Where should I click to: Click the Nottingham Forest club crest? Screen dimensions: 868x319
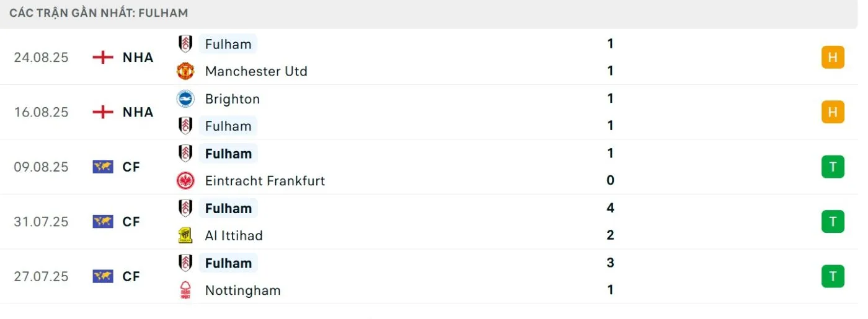tap(185, 290)
